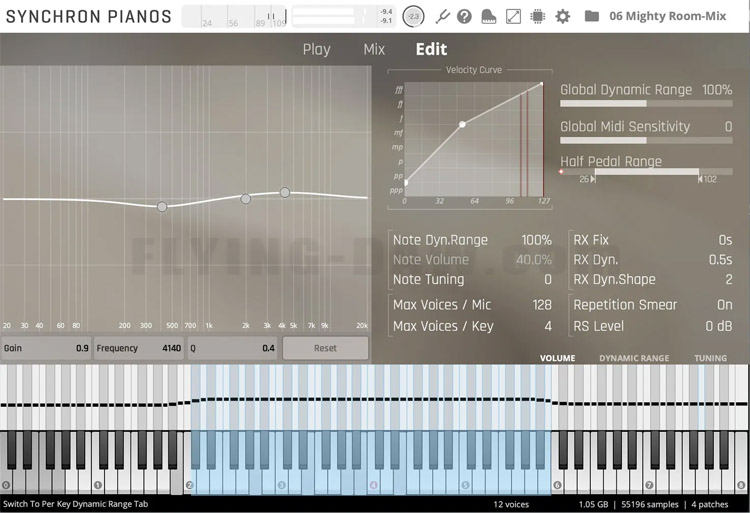Click the 55196 samples status text

coord(650,504)
